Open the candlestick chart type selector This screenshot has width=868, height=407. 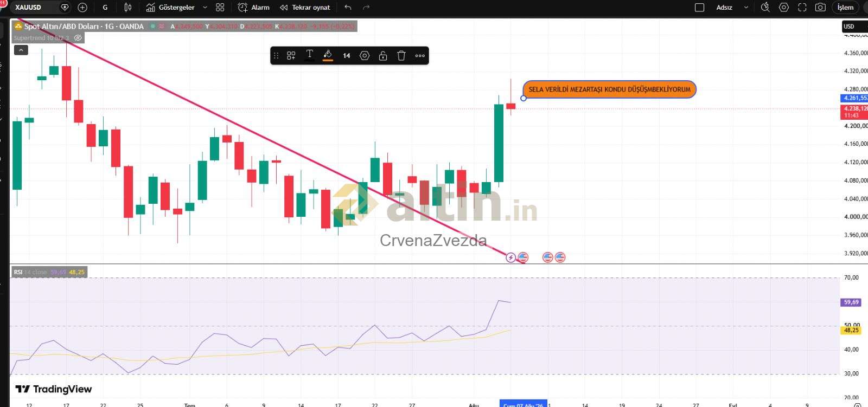pyautogui.click(x=128, y=8)
